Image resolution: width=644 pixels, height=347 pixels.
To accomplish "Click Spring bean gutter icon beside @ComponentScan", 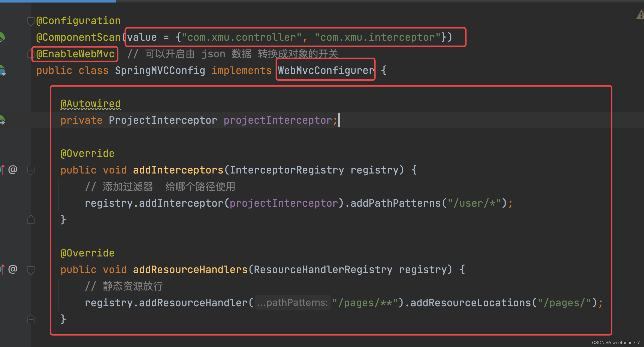I will click(x=2, y=37).
